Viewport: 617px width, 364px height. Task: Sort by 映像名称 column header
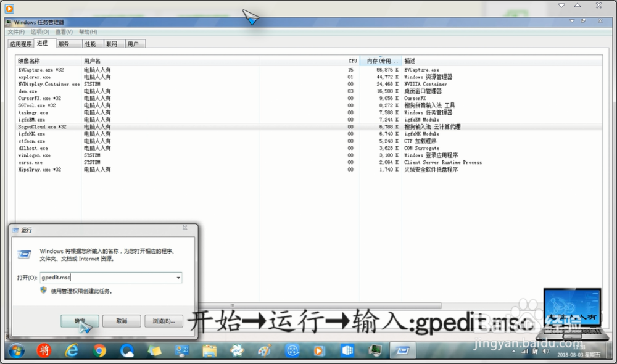pyautogui.click(x=48, y=61)
